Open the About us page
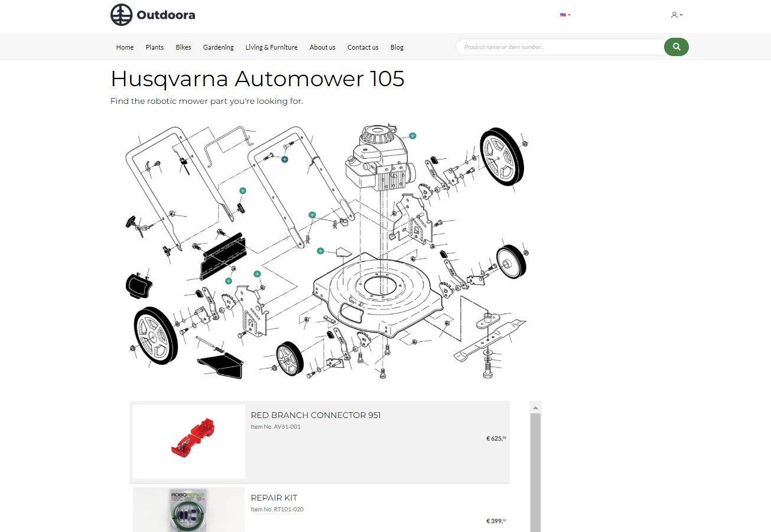This screenshot has height=532, width=771. click(323, 47)
